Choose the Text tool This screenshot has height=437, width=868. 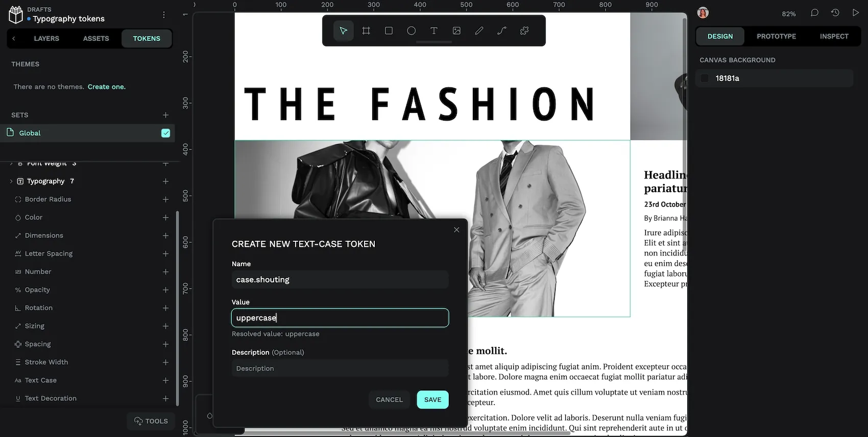pos(433,31)
